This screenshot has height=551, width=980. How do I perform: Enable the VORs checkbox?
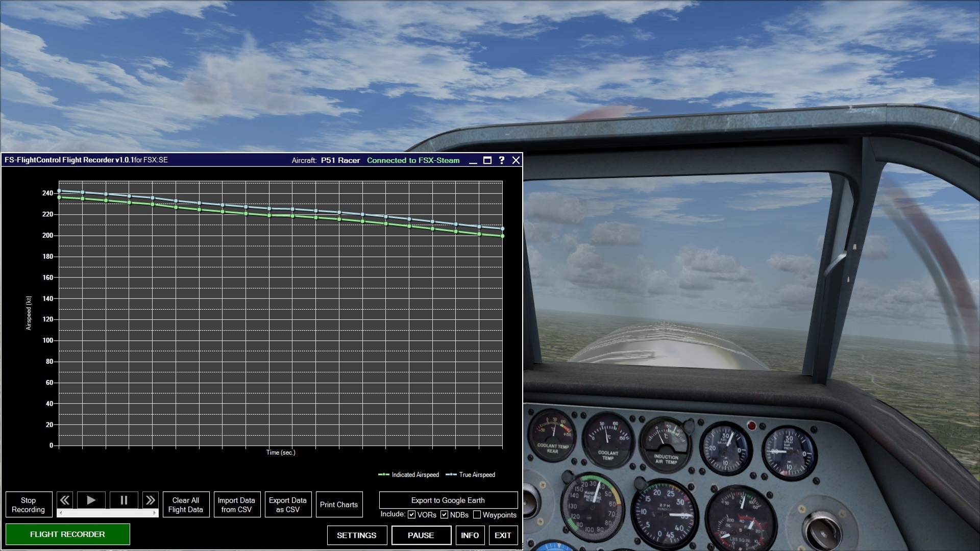tap(411, 515)
